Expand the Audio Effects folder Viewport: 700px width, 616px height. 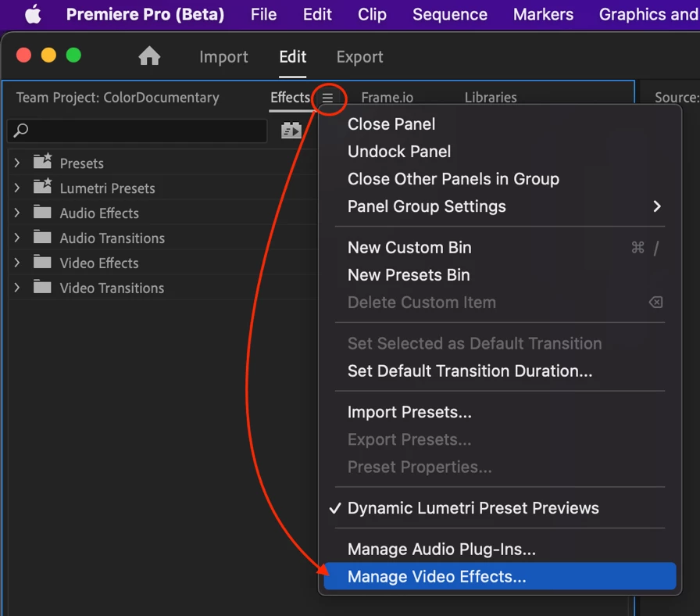click(x=17, y=213)
